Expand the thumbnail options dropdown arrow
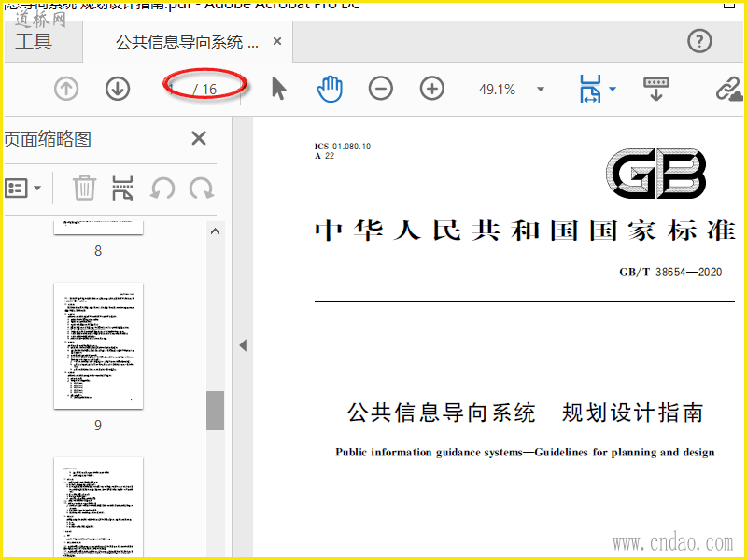The width and height of the screenshot is (747, 560). (x=37, y=189)
